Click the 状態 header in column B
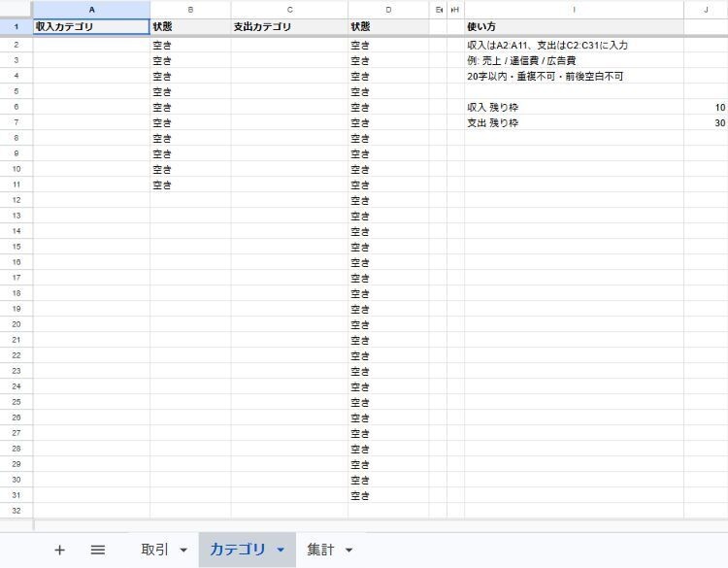 [x=190, y=27]
